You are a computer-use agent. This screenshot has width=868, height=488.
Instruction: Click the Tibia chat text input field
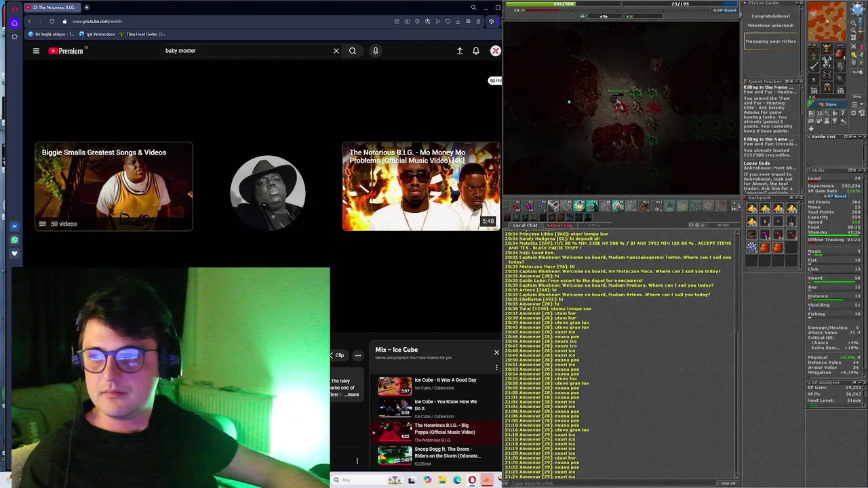click(x=610, y=483)
